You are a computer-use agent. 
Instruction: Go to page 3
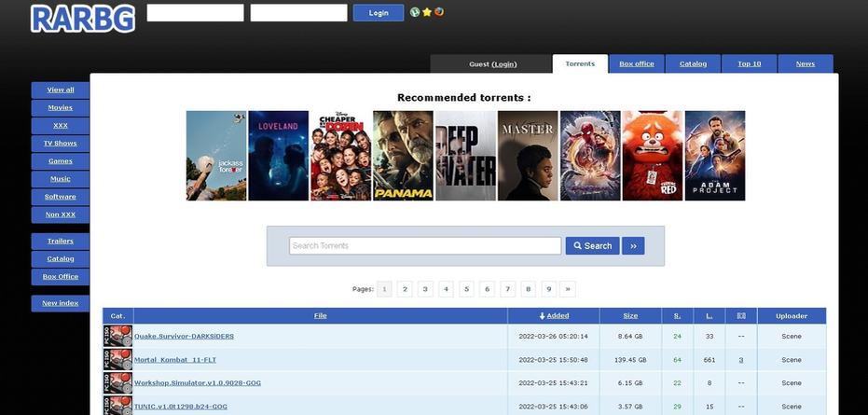pos(425,289)
